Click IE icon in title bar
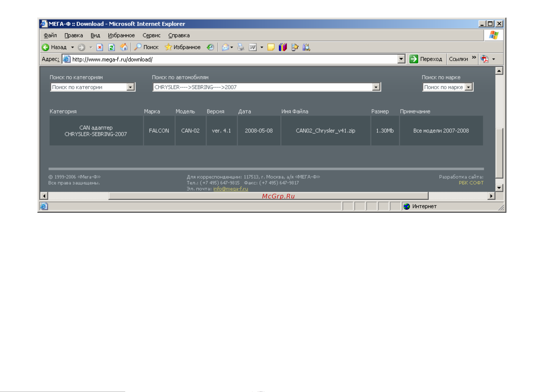 (44, 24)
